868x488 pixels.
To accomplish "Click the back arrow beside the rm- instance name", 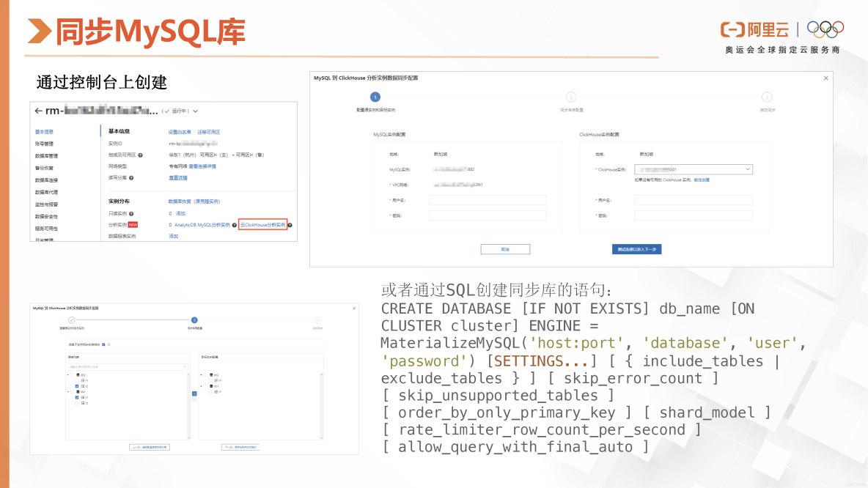I will click(38, 111).
